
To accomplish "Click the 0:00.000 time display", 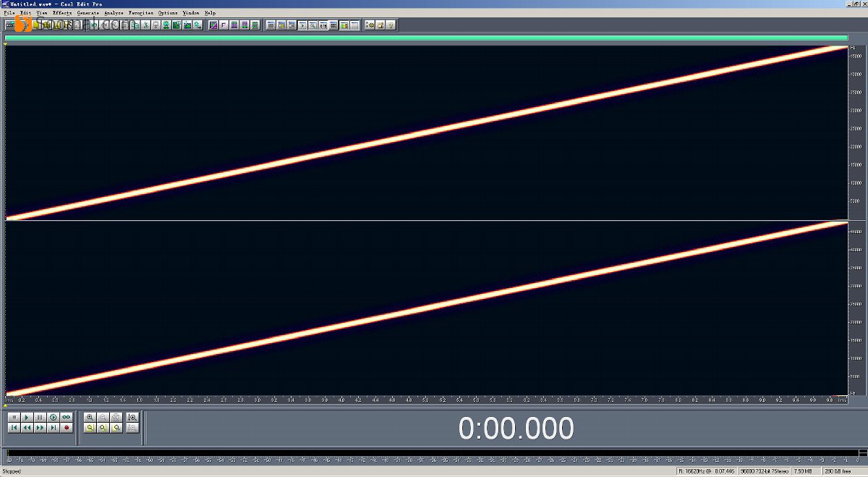I will 516,429.
